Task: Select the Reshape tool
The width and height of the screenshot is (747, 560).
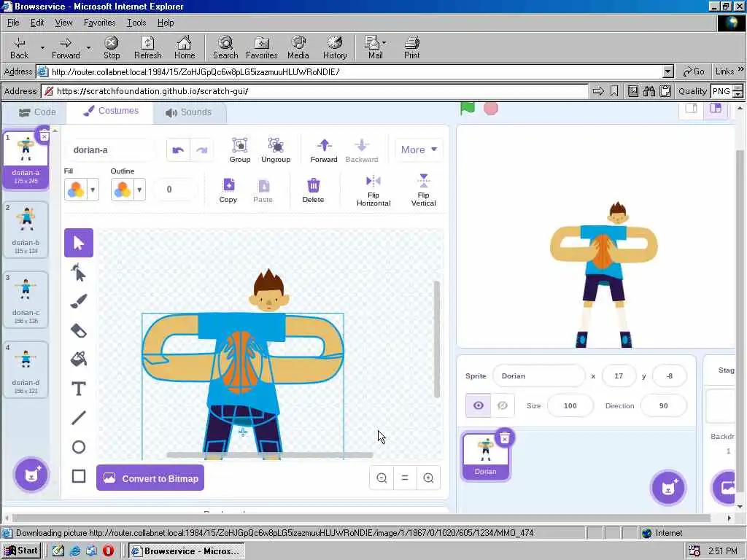Action: click(x=79, y=273)
